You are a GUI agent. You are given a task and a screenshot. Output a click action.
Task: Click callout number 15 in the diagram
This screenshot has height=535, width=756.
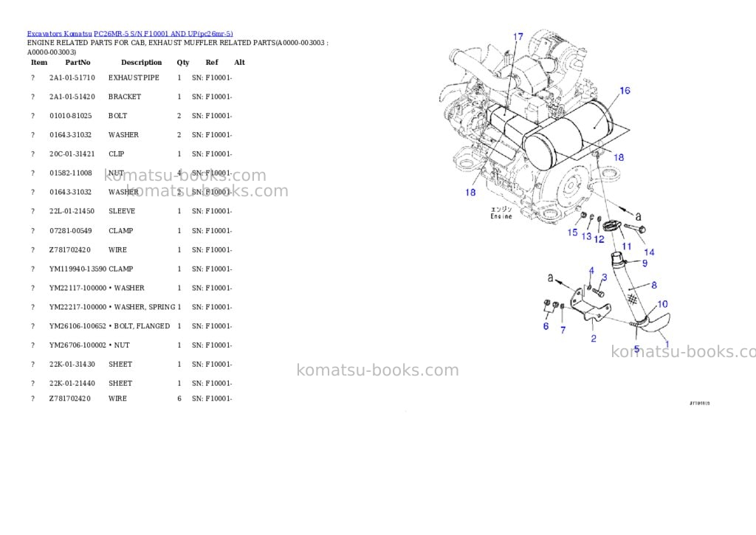coord(572,232)
